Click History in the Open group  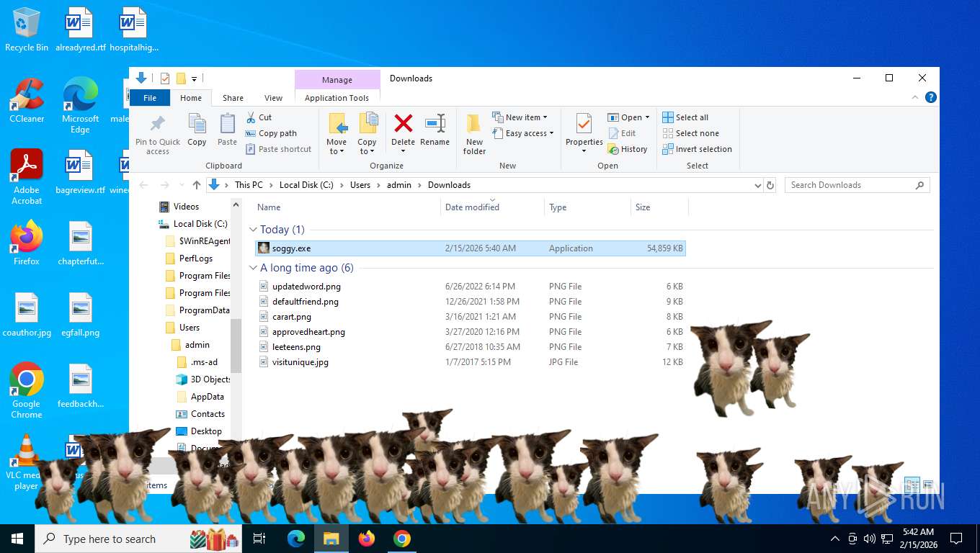coord(628,149)
